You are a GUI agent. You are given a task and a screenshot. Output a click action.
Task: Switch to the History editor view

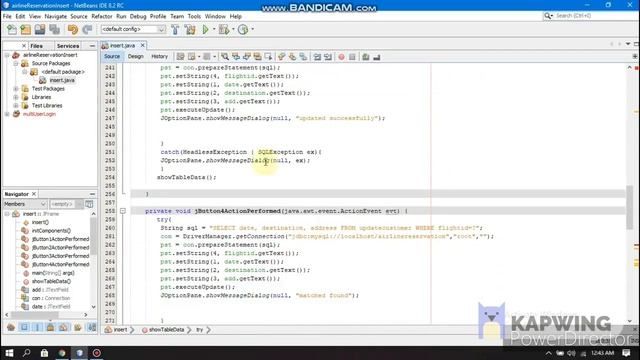[x=160, y=56]
